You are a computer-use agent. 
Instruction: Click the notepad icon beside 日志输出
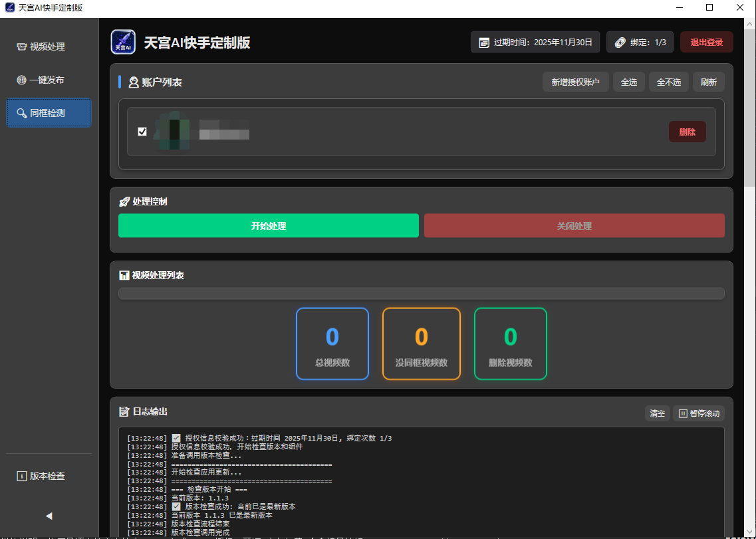(x=124, y=412)
